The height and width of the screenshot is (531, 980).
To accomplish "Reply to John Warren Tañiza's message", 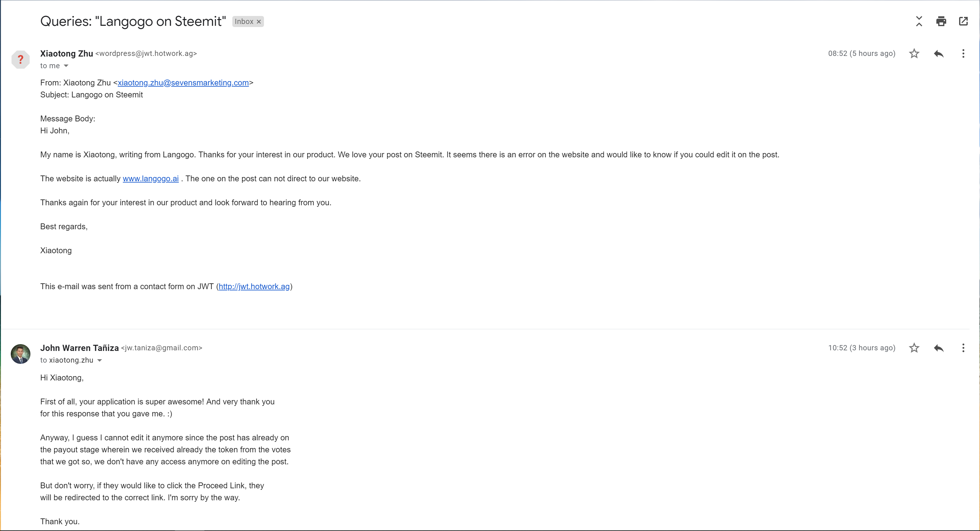I will point(939,348).
